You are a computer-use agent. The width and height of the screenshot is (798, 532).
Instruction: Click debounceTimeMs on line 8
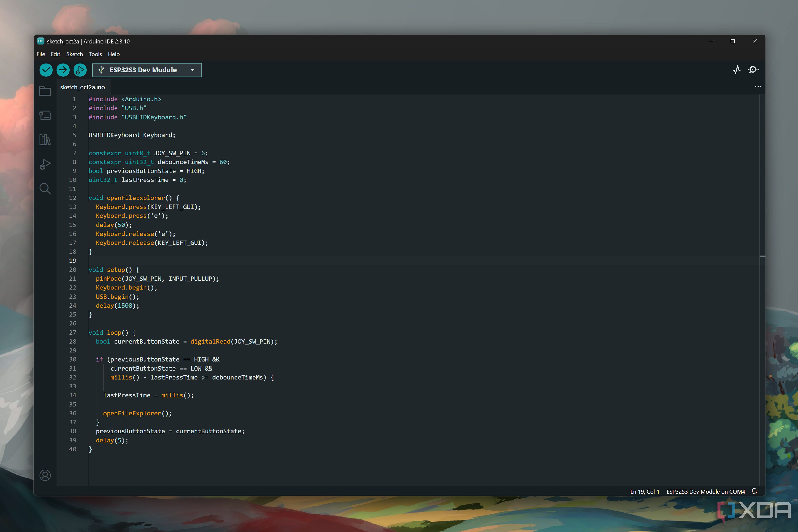[x=183, y=162]
